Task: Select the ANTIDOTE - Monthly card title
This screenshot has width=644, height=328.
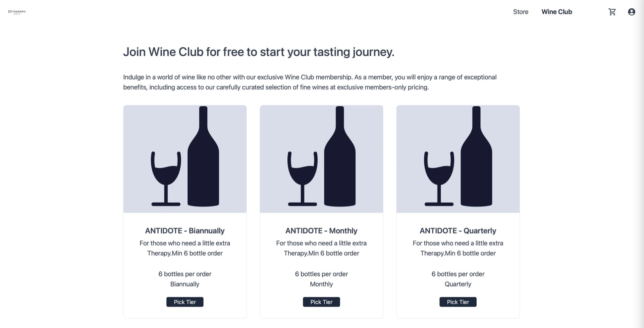Action: click(321, 230)
